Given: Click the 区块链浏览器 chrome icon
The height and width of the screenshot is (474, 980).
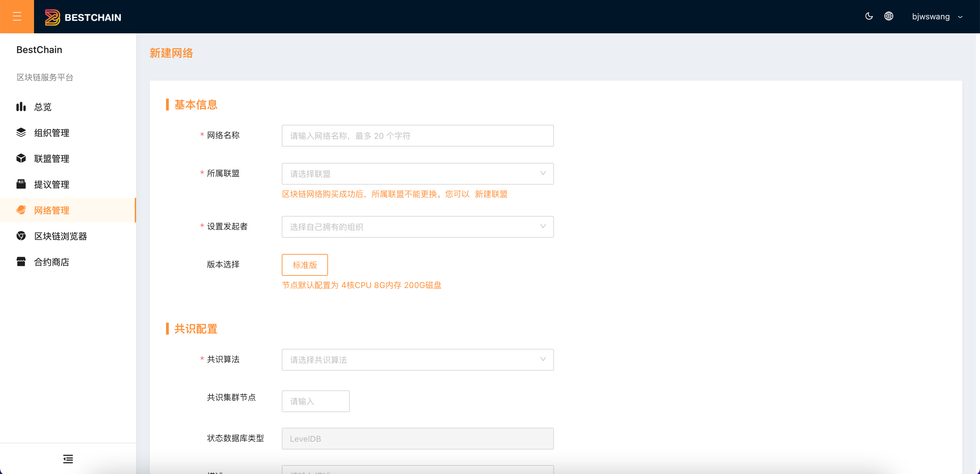Looking at the screenshot, I should tap(21, 236).
